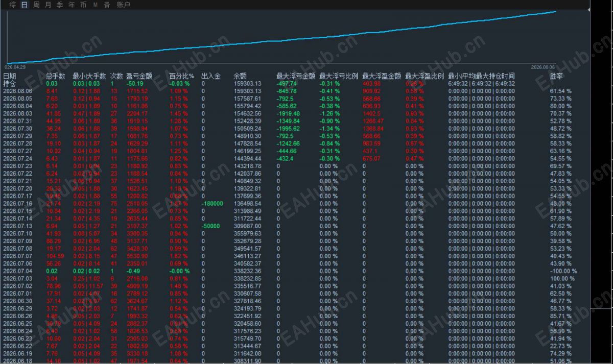This screenshot has width=613, height=364.
Task: Click the 026.04.29 start date label under the chart
Action: point(15,67)
